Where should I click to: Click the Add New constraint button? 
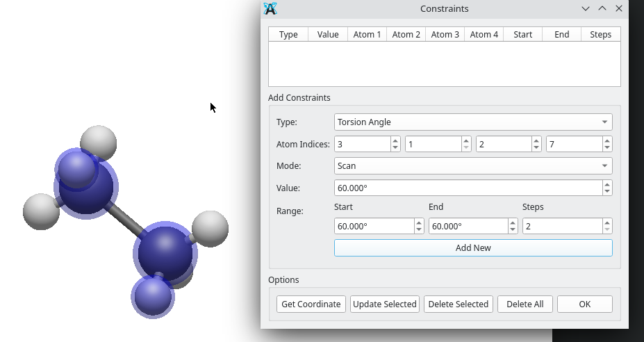[473, 248]
